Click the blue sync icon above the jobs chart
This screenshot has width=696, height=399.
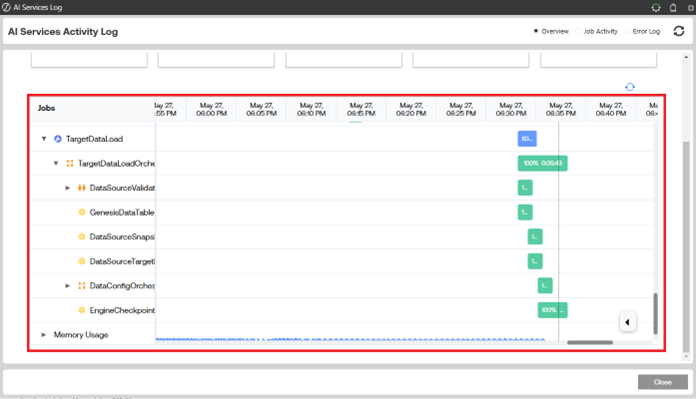point(630,87)
